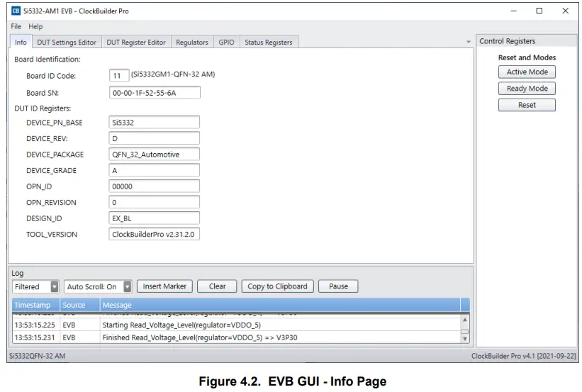Close the ClockBuilder Pro window
The width and height of the screenshot is (582, 392).
[565, 11]
